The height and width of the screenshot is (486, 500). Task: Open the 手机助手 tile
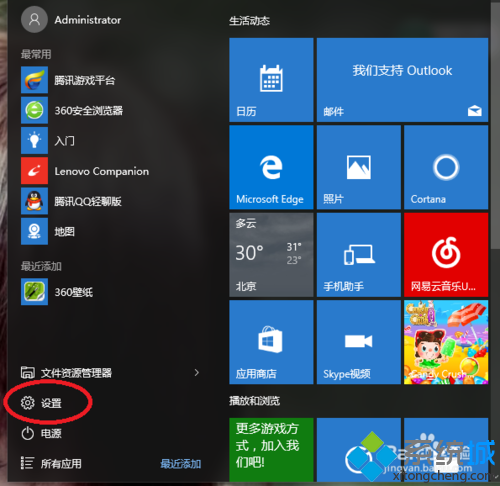pos(359,255)
